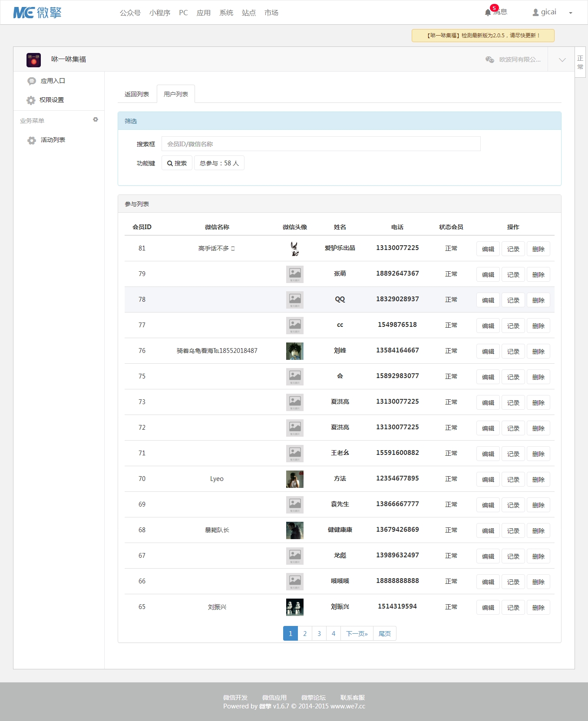This screenshot has height=721, width=588.
Task: Click 下一页 next page
Action: point(357,634)
